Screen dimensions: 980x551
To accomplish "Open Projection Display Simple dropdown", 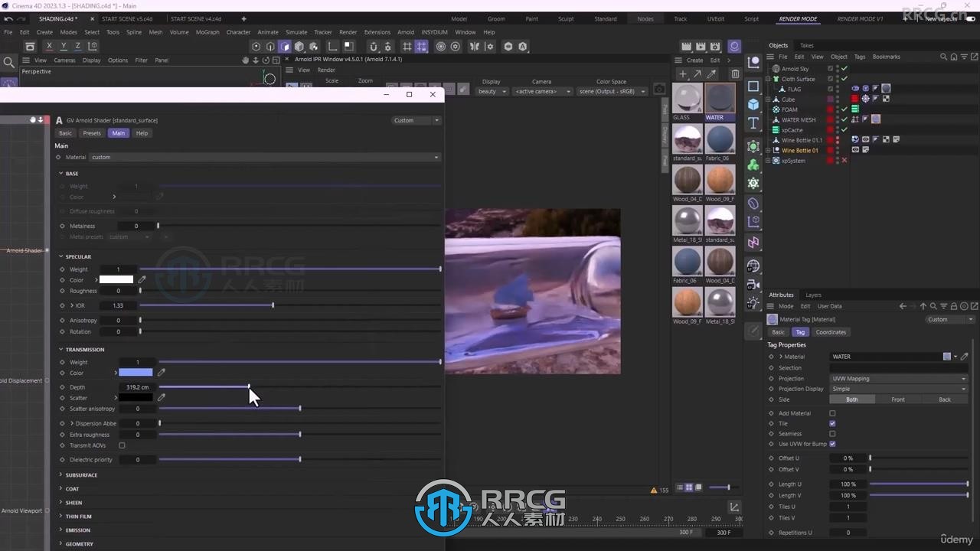I will [899, 389].
